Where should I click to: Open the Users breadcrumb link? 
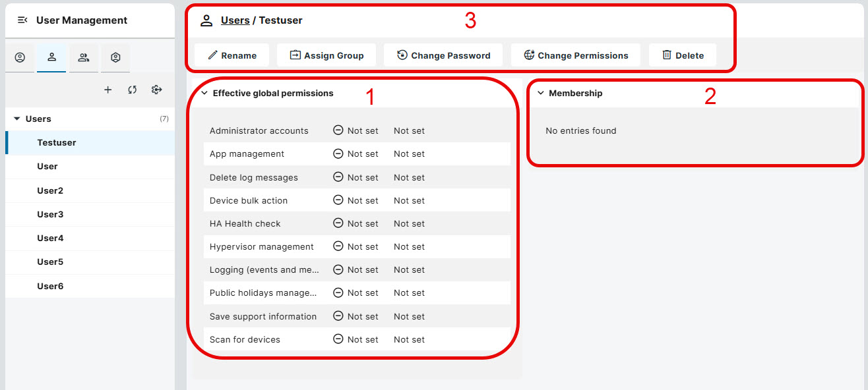tap(235, 20)
